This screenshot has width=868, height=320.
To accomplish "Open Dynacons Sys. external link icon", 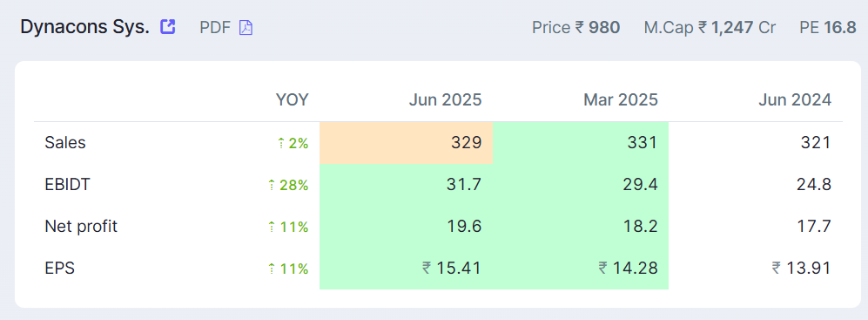I will tap(168, 27).
